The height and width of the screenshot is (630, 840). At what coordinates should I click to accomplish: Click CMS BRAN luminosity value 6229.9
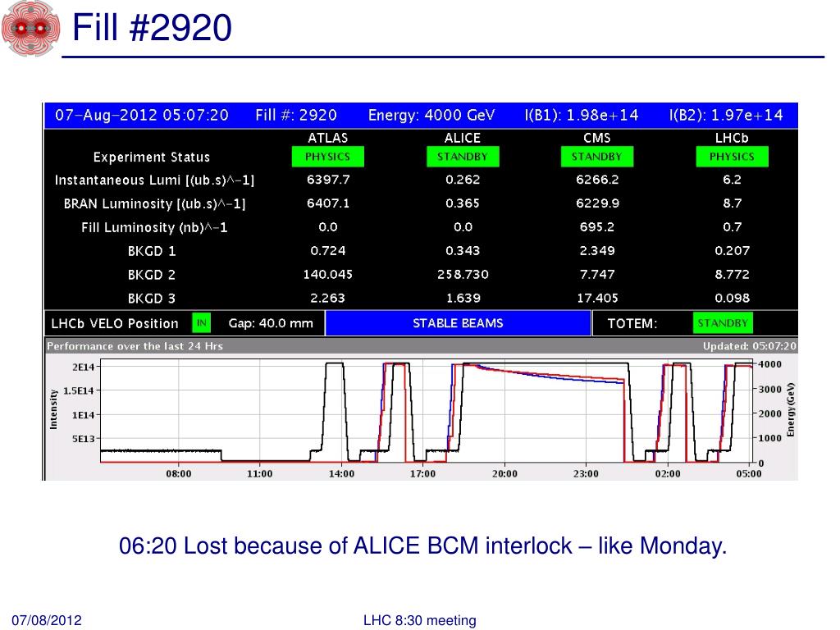pos(597,203)
